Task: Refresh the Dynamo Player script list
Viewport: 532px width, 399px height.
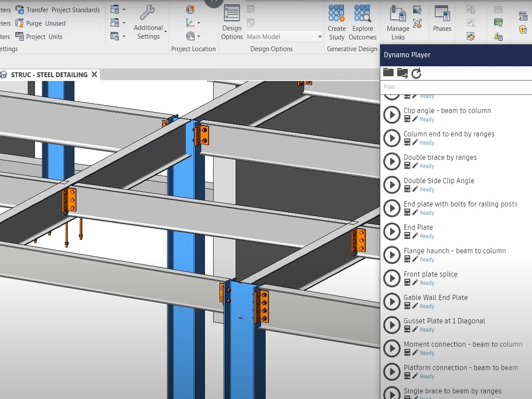Action: click(x=416, y=73)
